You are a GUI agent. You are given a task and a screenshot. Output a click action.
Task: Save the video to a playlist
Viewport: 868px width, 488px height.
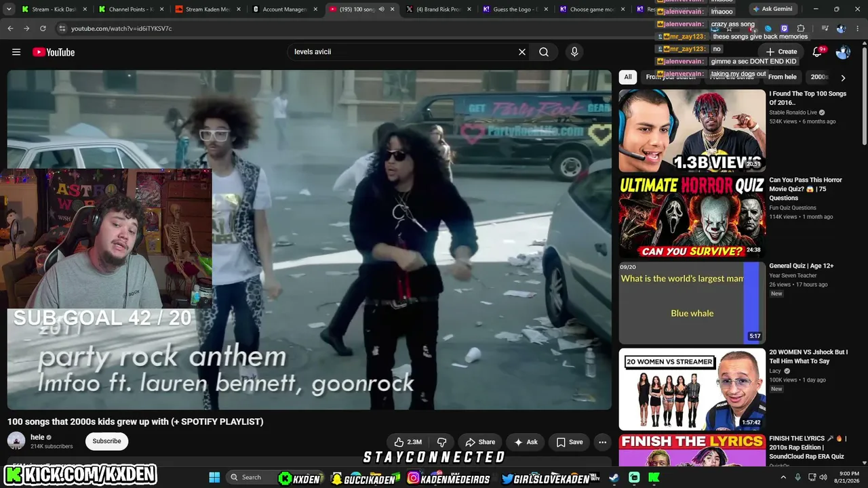click(x=570, y=442)
